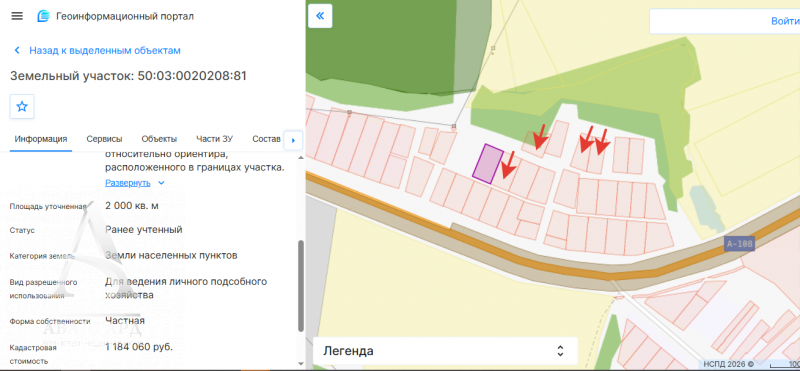Viewport: 800px width, 371px height.
Task: Select the area value 2 000 кв. м
Action: pyautogui.click(x=132, y=206)
